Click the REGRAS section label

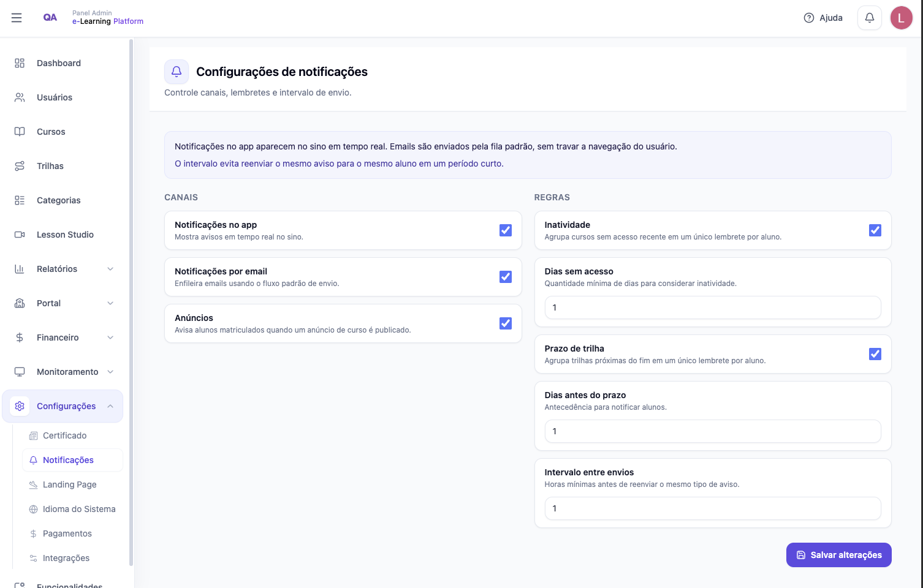point(552,197)
